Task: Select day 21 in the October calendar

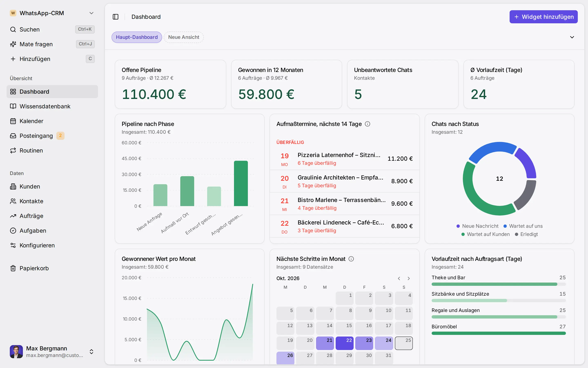Action: coord(325,343)
